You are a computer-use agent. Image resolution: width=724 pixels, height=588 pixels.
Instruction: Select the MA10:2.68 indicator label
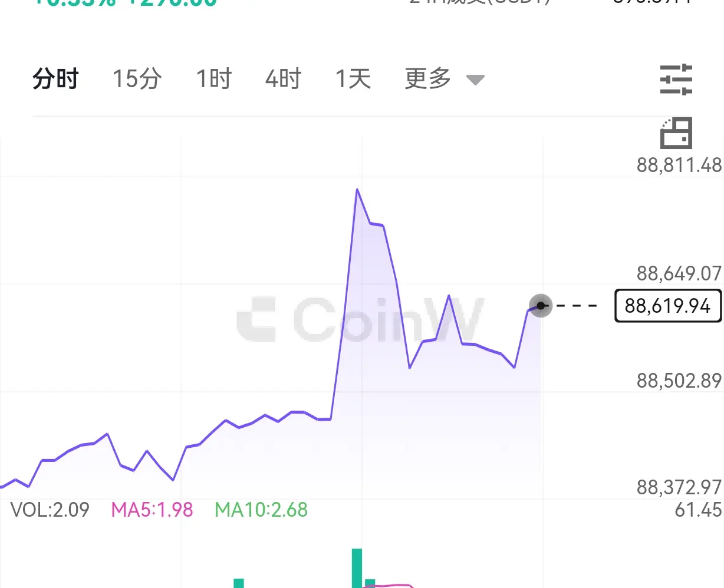pos(261,510)
